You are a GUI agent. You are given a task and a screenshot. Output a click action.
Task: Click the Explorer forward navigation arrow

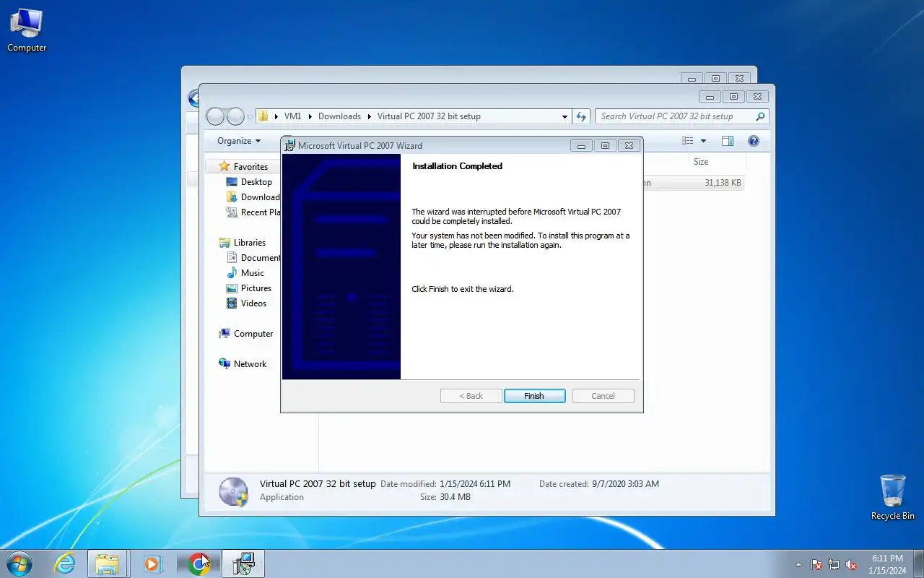[x=235, y=116]
